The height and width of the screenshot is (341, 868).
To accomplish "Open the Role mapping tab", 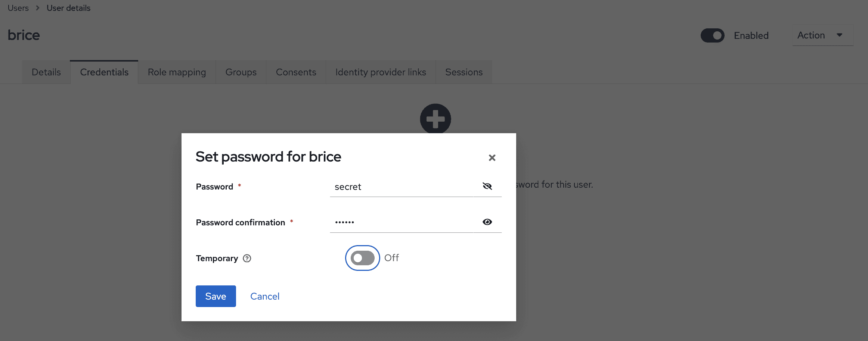I will 177,72.
